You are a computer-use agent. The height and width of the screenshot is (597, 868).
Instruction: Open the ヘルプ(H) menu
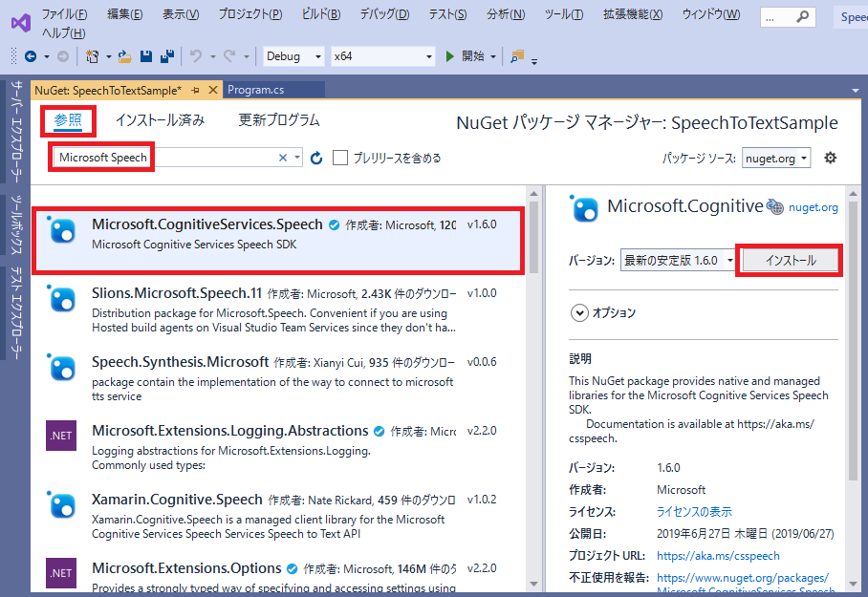[x=64, y=33]
